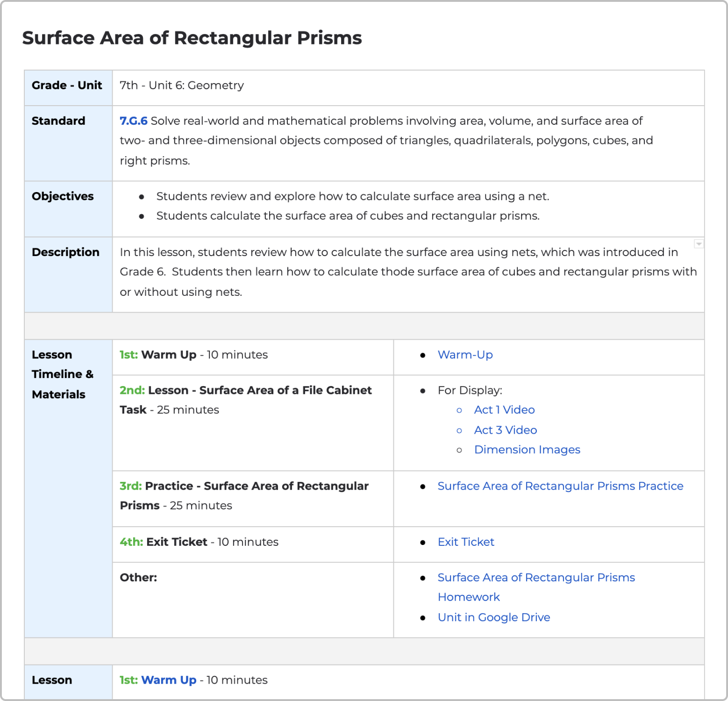Open the 7.G.6 standard link
The image size is (728, 701).
click(134, 121)
